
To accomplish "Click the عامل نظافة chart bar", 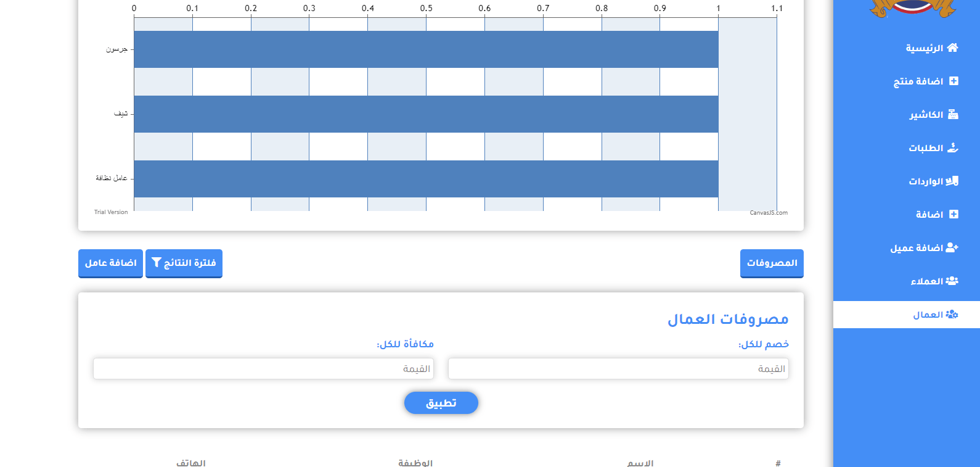I will 426,179.
